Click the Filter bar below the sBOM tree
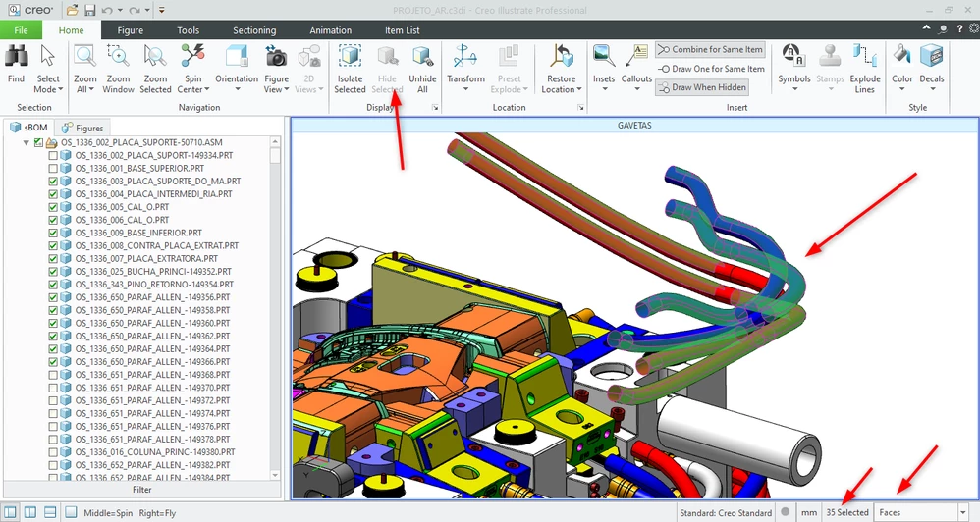The width and height of the screenshot is (980, 522). point(141,490)
